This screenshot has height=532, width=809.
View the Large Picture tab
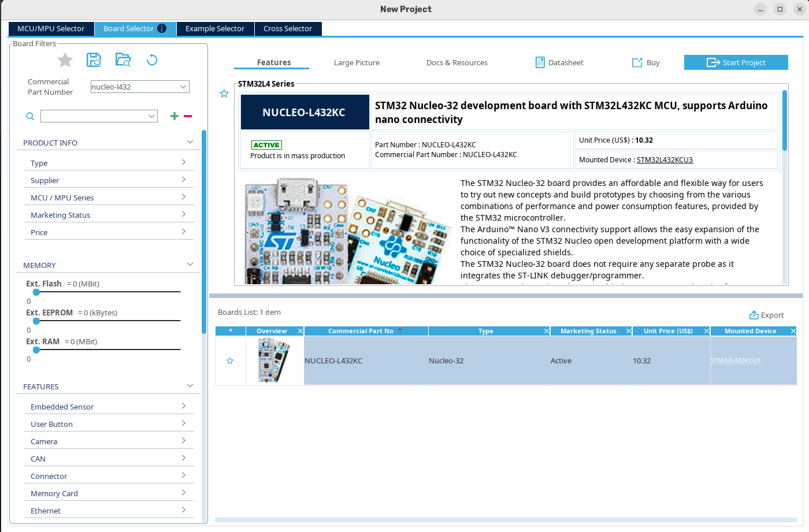[x=357, y=62]
